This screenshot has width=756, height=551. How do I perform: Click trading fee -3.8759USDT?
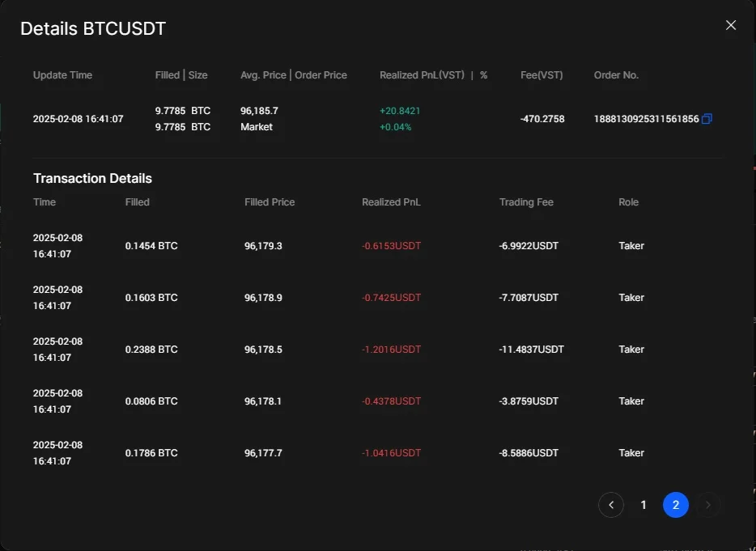click(x=529, y=401)
